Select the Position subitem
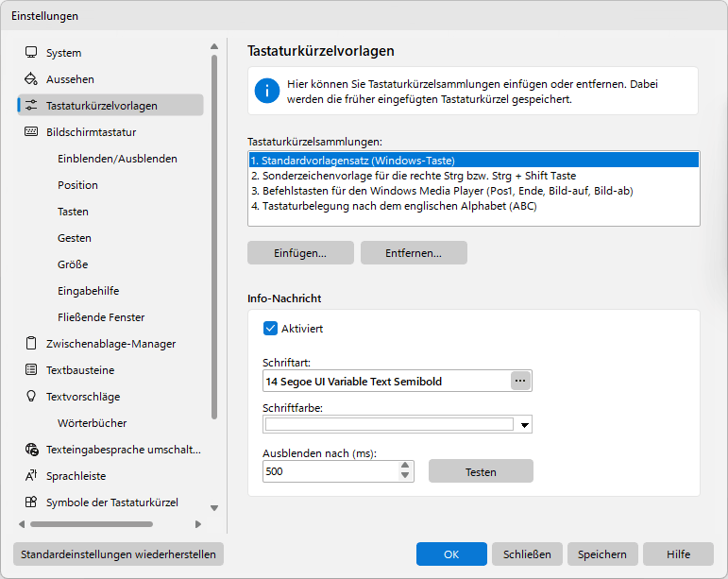Image resolution: width=728 pixels, height=579 pixels. [x=77, y=185]
